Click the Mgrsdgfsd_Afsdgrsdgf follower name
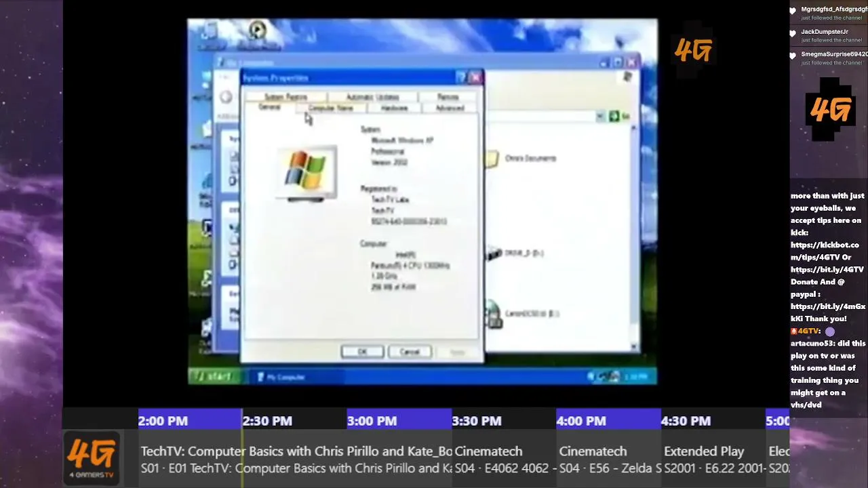The width and height of the screenshot is (868, 488). 834,9
